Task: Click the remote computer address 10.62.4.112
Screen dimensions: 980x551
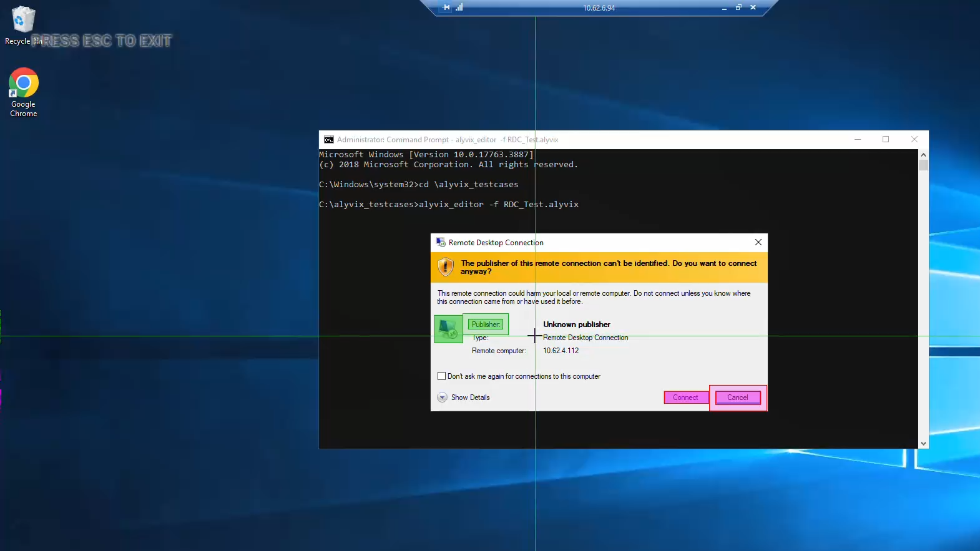Action: [561, 351]
